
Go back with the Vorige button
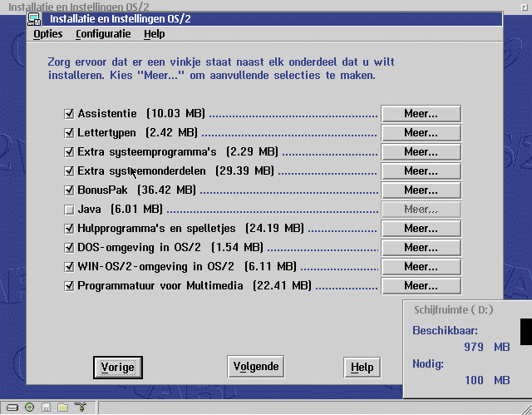[x=118, y=368]
